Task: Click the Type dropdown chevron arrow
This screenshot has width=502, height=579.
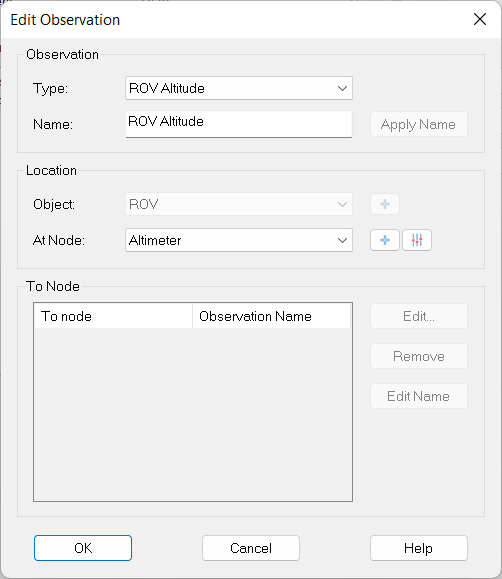Action: pyautogui.click(x=342, y=89)
